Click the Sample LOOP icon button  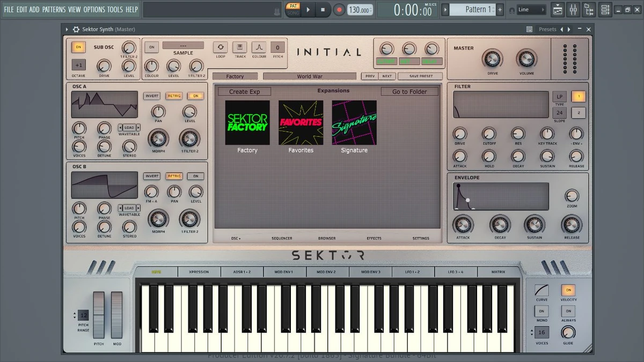point(221,47)
